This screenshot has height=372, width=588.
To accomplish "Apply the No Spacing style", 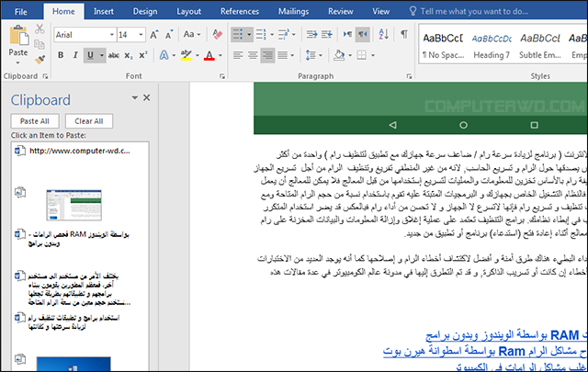I will (443, 46).
